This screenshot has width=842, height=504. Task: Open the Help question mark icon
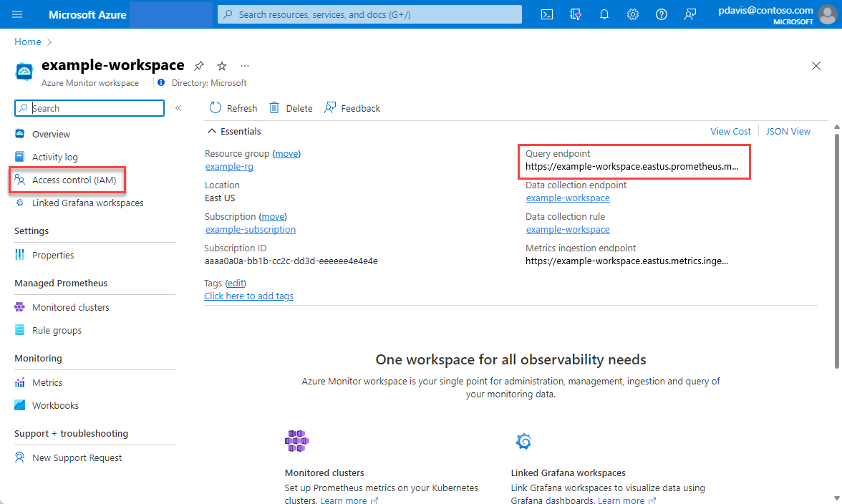coord(662,14)
